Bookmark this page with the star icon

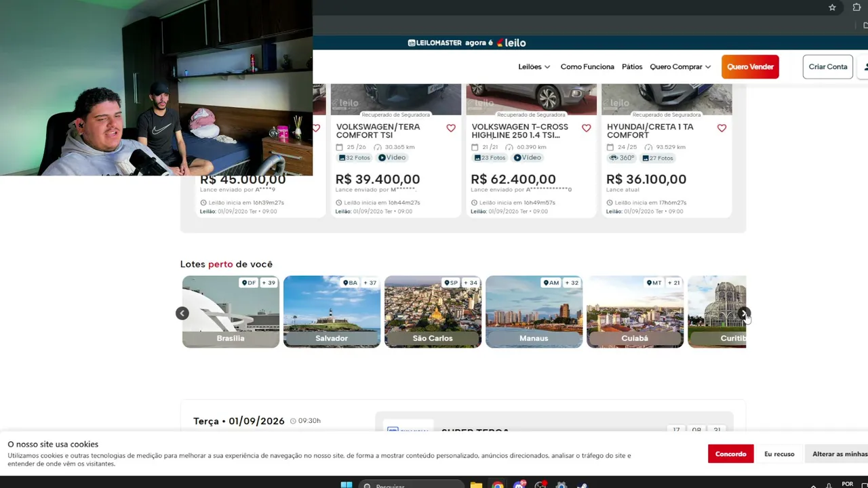coord(832,7)
